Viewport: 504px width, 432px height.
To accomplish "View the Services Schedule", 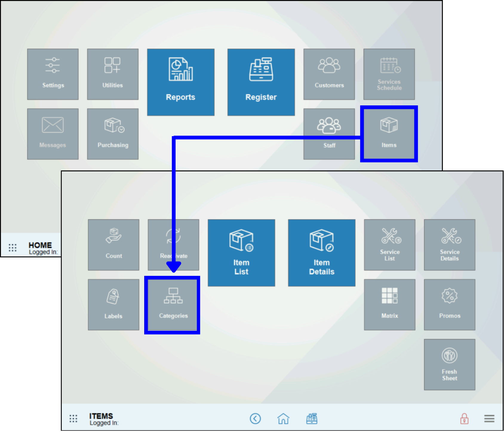I will click(x=388, y=74).
